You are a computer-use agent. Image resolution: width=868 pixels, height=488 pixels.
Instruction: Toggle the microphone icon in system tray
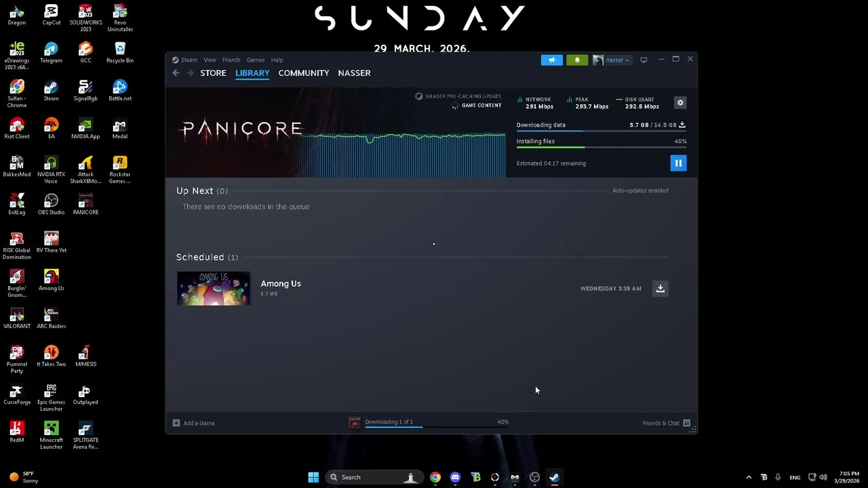point(778,477)
